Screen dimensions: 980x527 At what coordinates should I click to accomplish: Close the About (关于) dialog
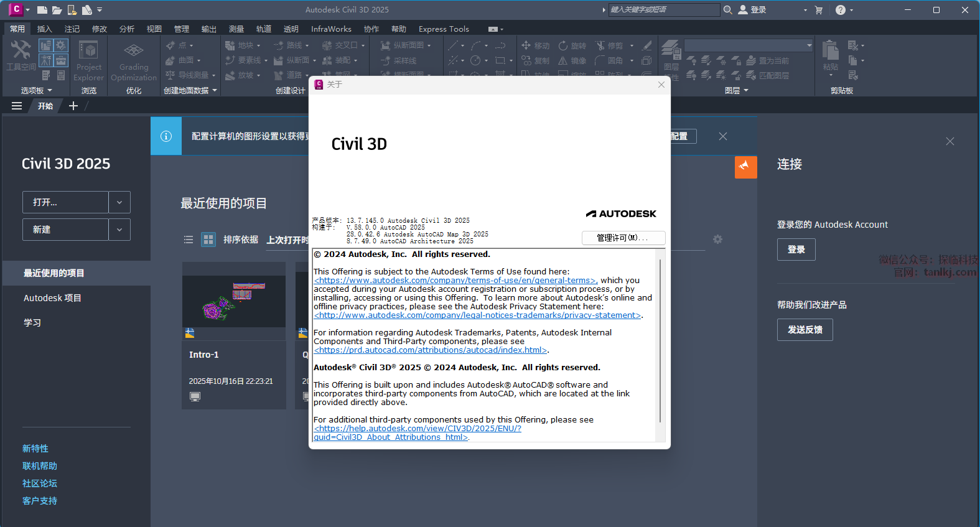click(661, 85)
